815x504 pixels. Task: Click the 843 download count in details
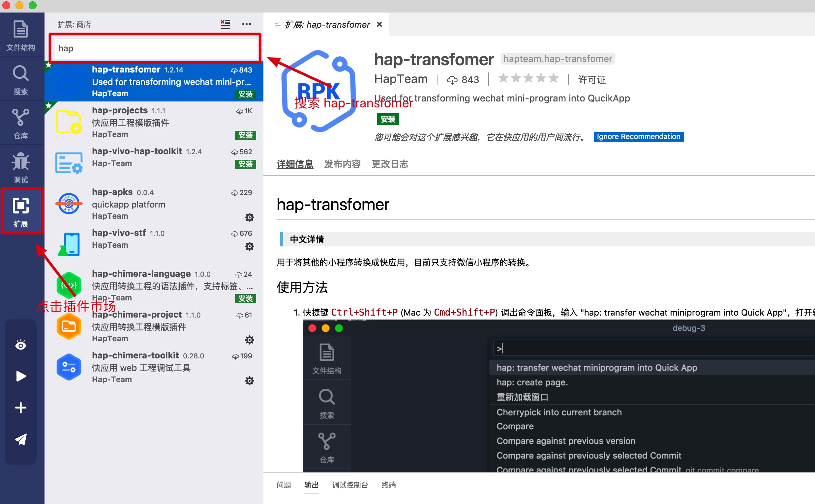[463, 80]
